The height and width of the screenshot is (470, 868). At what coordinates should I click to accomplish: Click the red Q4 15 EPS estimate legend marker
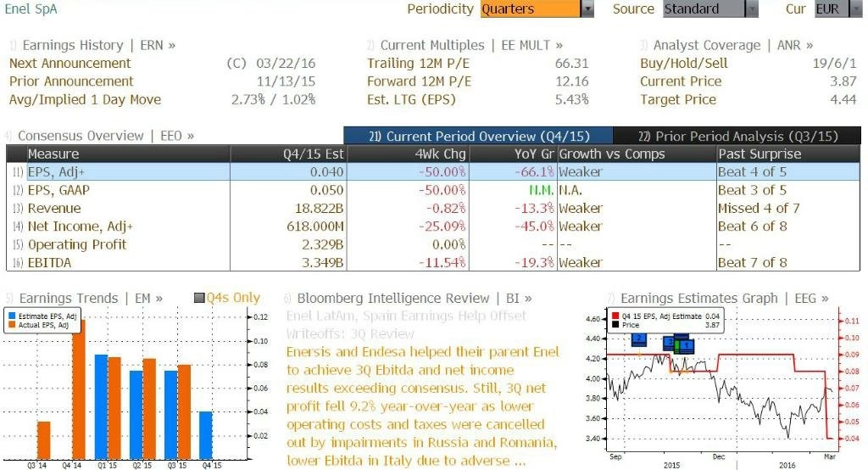pyautogui.click(x=615, y=316)
